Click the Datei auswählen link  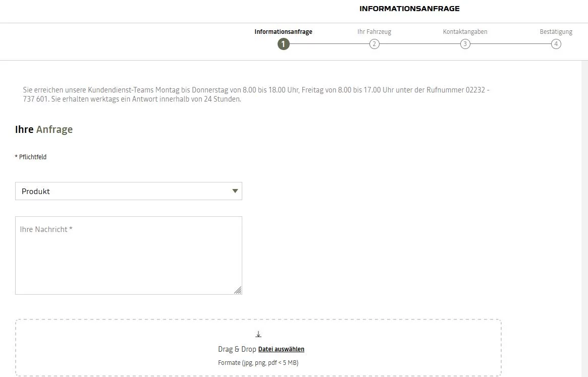pyautogui.click(x=281, y=349)
